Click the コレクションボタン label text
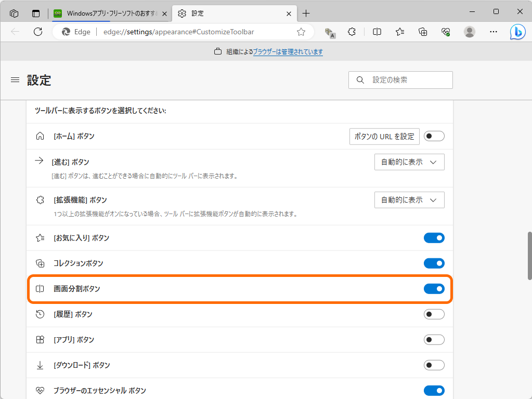Viewport: 532px width, 399px height. [x=78, y=263]
